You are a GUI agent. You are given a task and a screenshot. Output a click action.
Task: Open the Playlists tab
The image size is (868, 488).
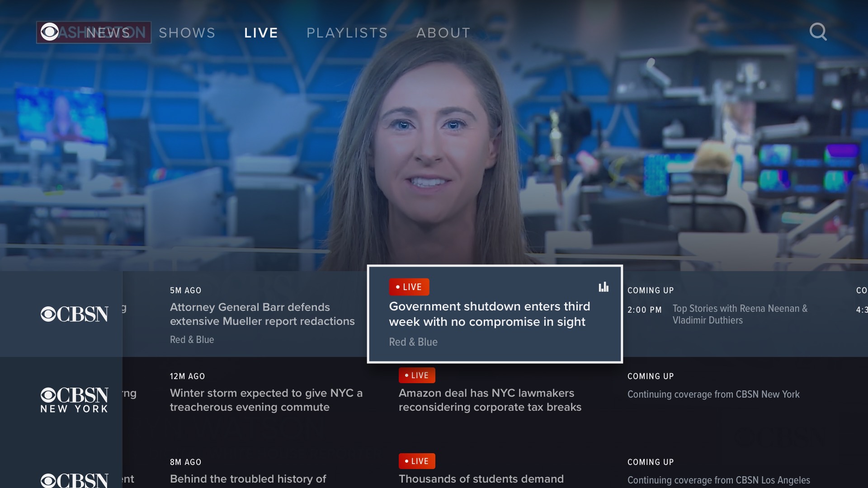347,33
